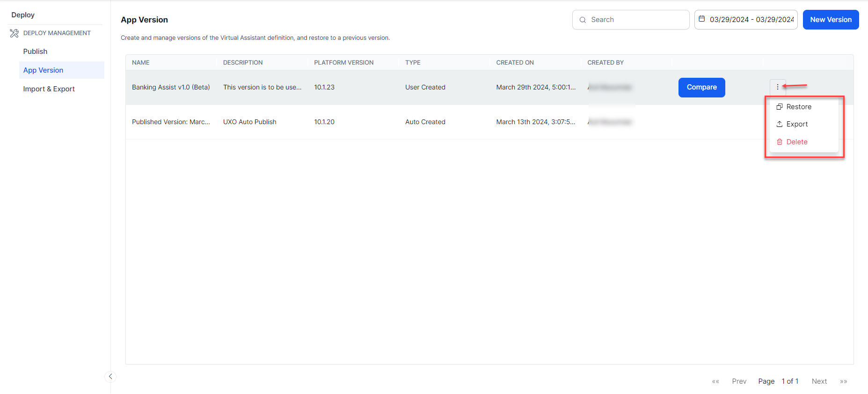Select Restore from the context menu
Image resolution: width=868 pixels, height=394 pixels.
[x=799, y=107]
